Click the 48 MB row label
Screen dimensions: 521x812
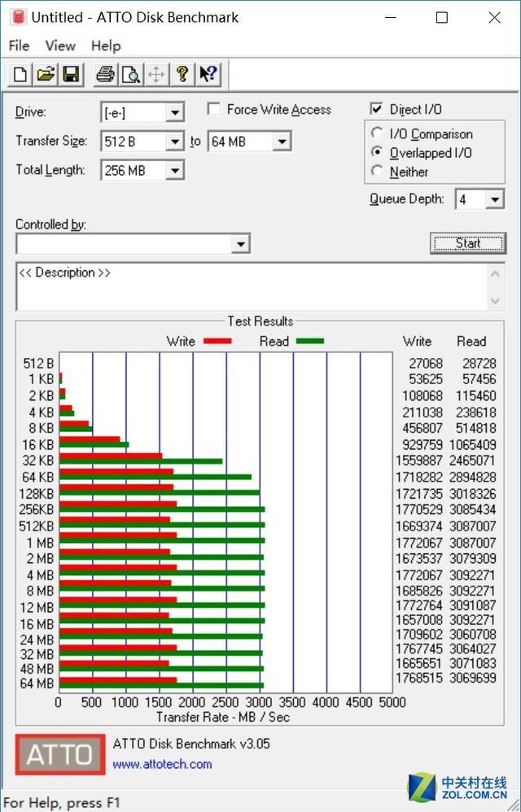(37, 669)
